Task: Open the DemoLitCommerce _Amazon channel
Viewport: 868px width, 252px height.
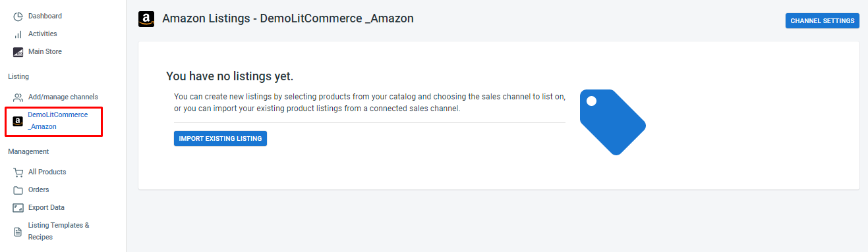Action: pos(58,120)
